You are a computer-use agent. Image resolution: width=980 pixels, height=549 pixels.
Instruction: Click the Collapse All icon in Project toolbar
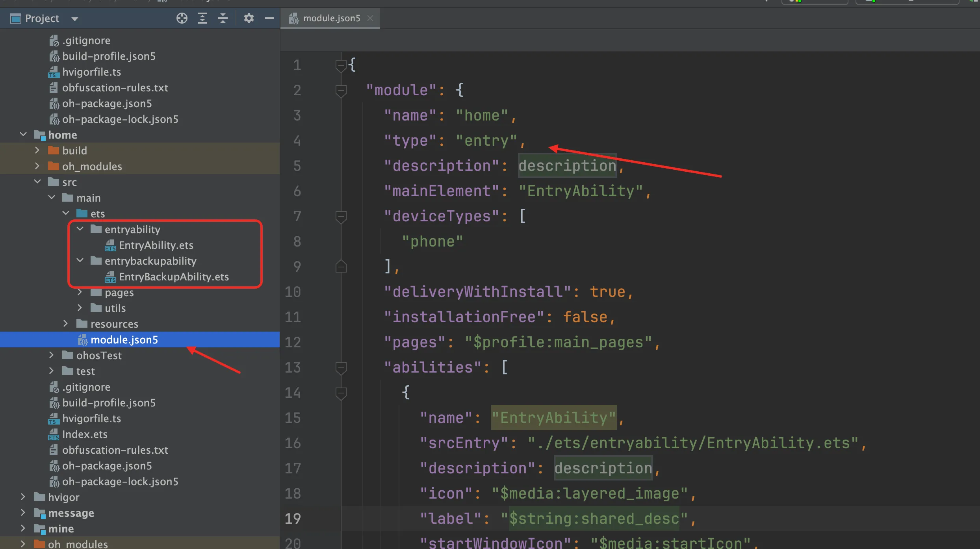tap(223, 18)
